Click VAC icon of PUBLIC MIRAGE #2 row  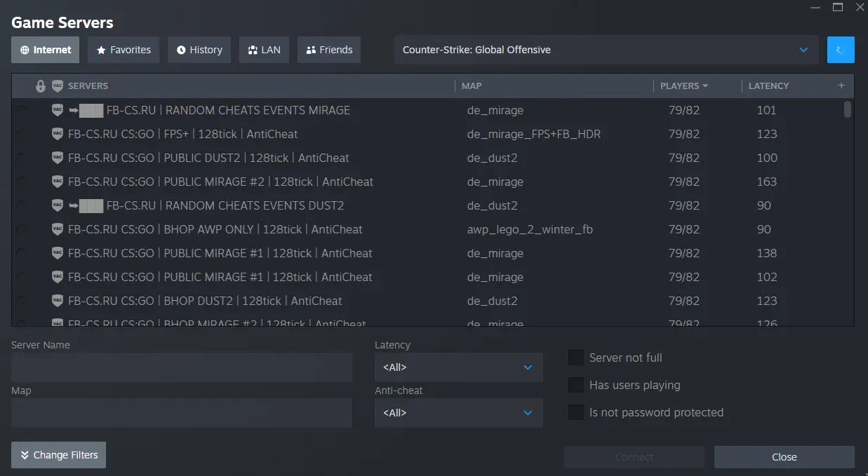click(58, 182)
